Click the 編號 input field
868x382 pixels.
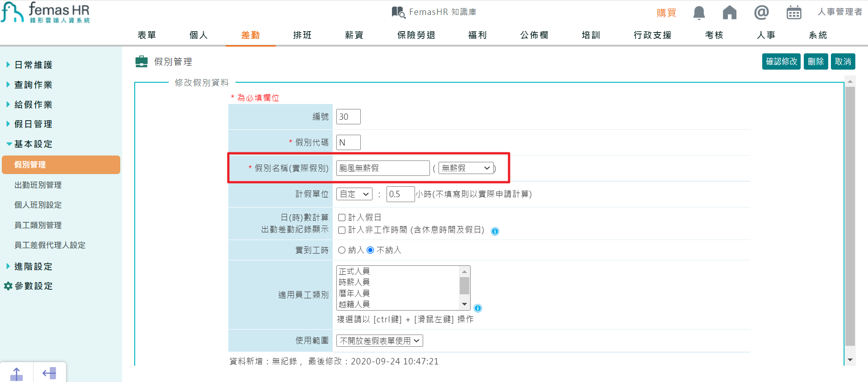point(349,117)
